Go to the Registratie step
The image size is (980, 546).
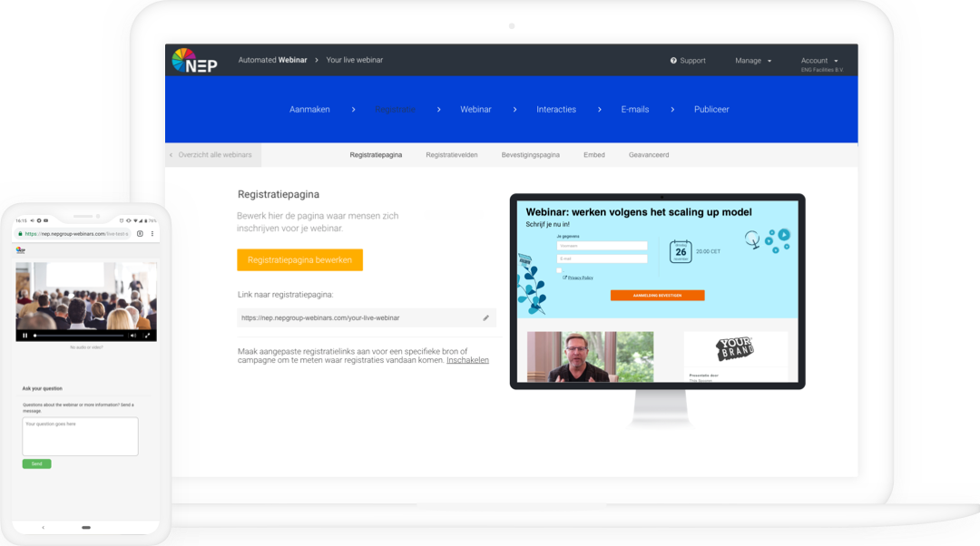[395, 110]
